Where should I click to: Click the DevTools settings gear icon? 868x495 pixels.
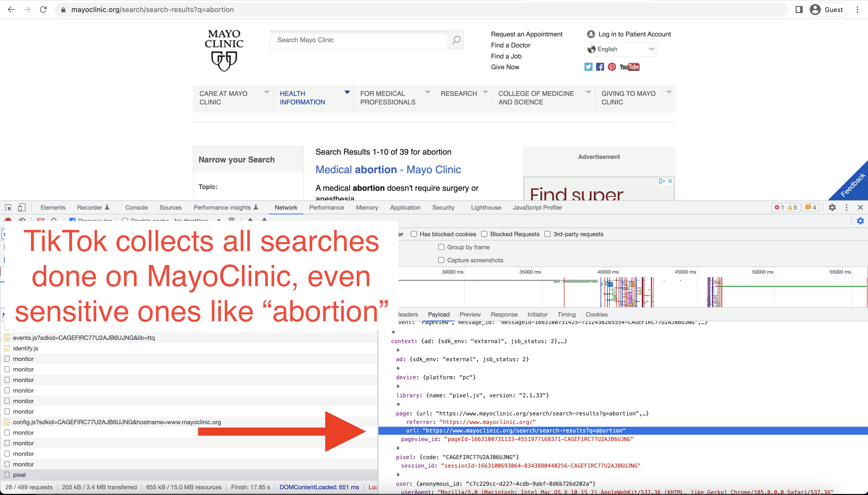(x=832, y=207)
